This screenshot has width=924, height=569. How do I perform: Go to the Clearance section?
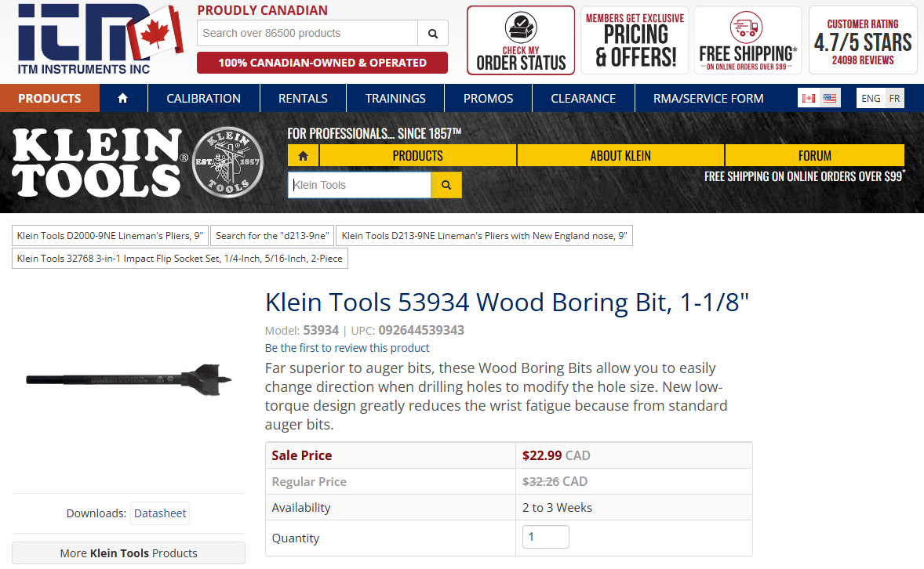click(583, 99)
